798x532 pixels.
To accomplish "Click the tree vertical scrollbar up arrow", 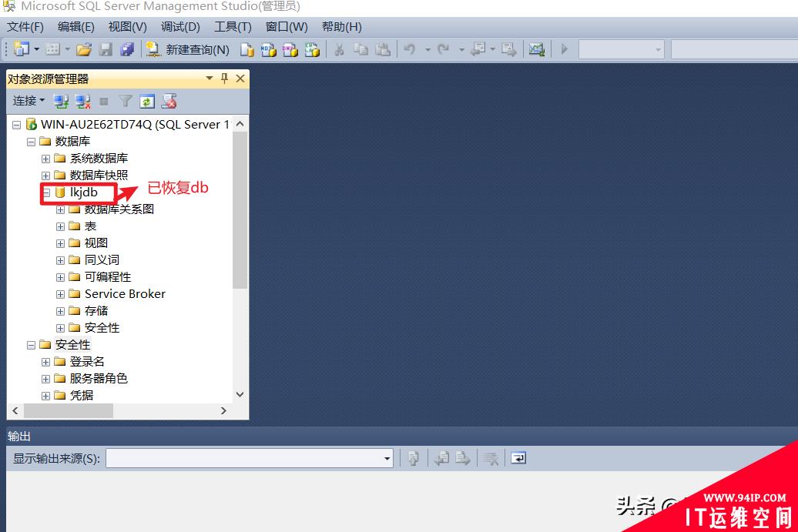I will point(240,124).
